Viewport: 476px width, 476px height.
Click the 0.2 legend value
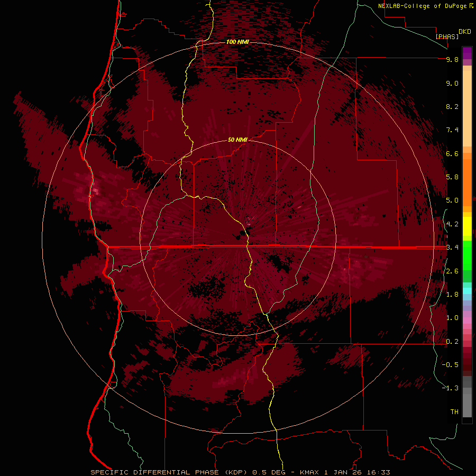pos(452,342)
